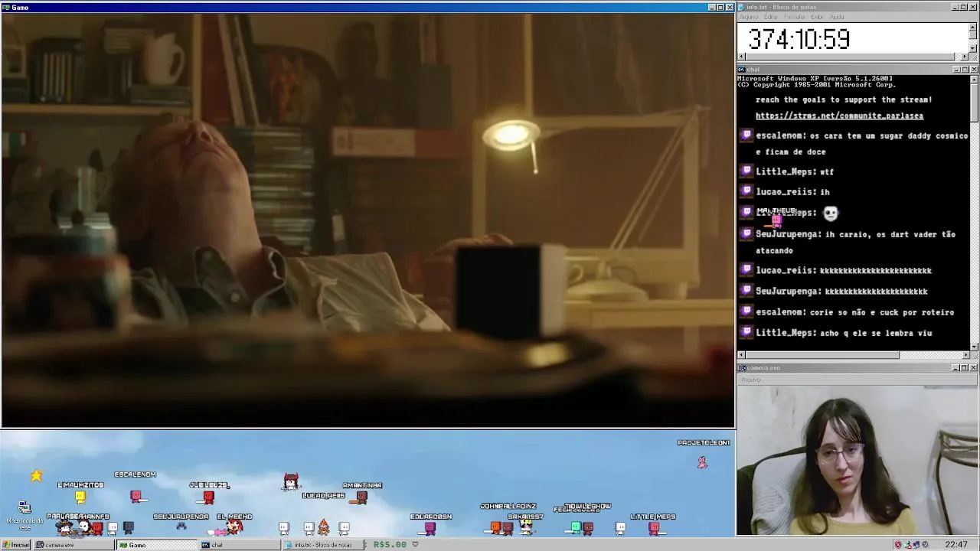The width and height of the screenshot is (980, 551).
Task: Click the network places desktop icon
Action: click(x=24, y=507)
